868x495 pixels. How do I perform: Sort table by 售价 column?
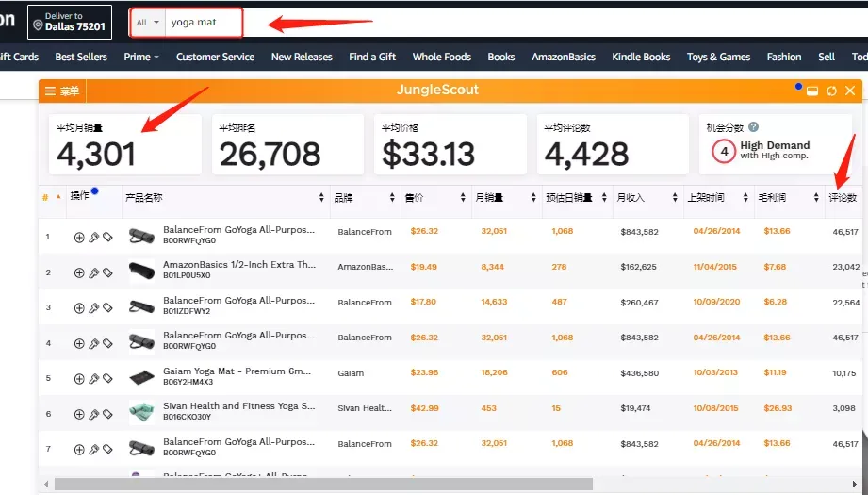tap(435, 198)
